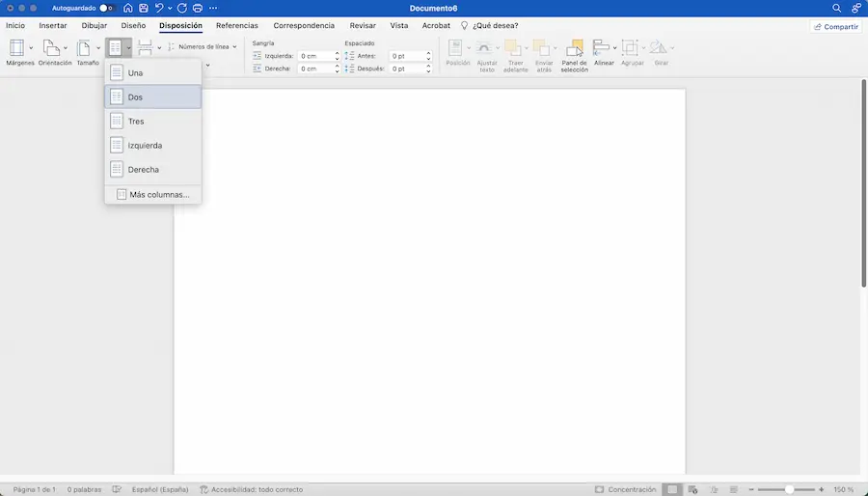Open Más columnas... dialog
The height and width of the screenshot is (496, 868).
[x=152, y=195]
